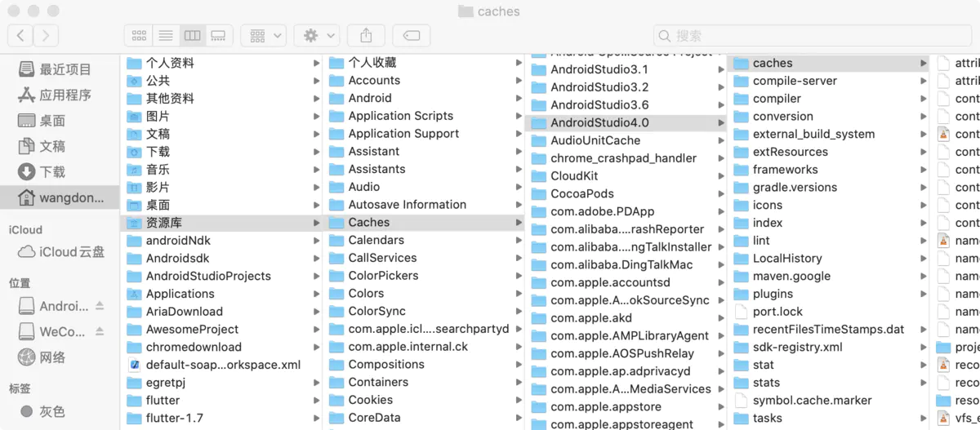Select the sdk-registry.xml folder icon

(741, 347)
